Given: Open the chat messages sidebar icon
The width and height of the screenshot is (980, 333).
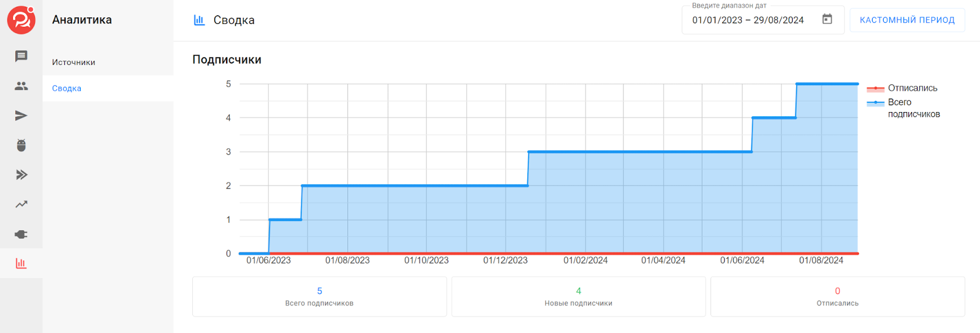Looking at the screenshot, I should (21, 56).
